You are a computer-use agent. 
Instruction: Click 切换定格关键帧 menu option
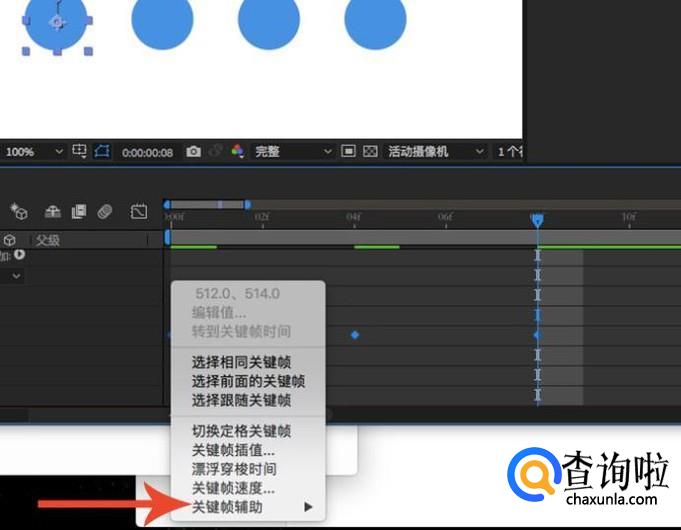point(241,431)
